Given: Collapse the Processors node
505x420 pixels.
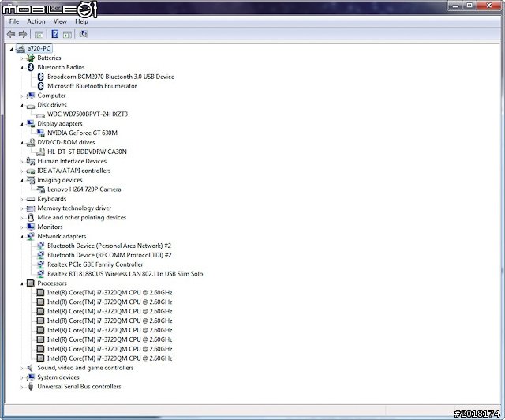Looking at the screenshot, I should pos(21,283).
